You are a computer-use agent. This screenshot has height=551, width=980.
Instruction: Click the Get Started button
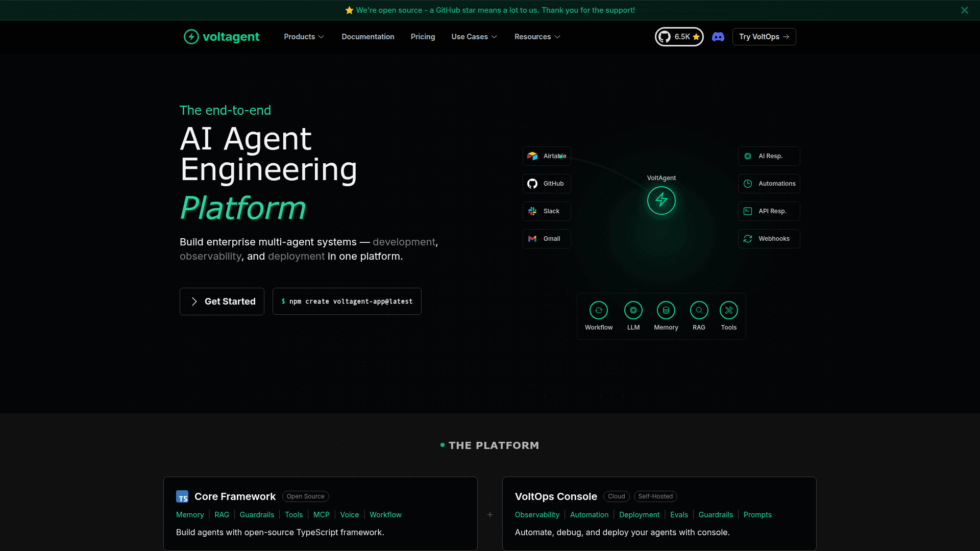222,301
